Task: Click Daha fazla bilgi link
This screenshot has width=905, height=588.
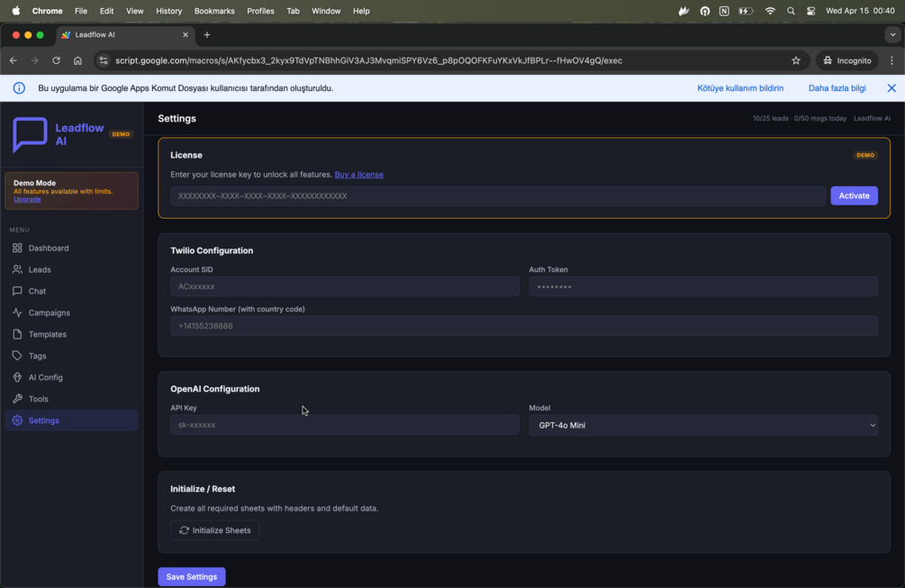Action: point(837,88)
